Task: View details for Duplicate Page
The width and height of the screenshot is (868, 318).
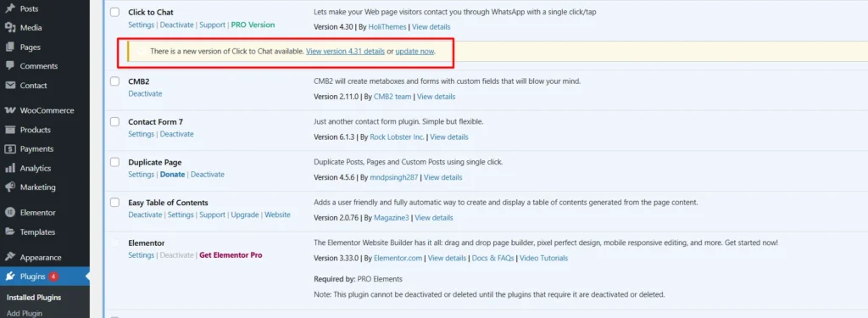Action: [442, 177]
